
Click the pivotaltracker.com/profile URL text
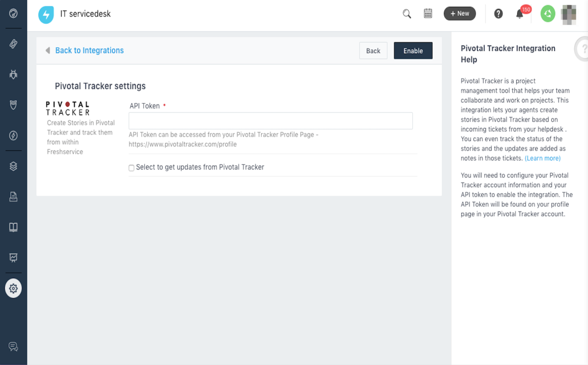(x=183, y=144)
